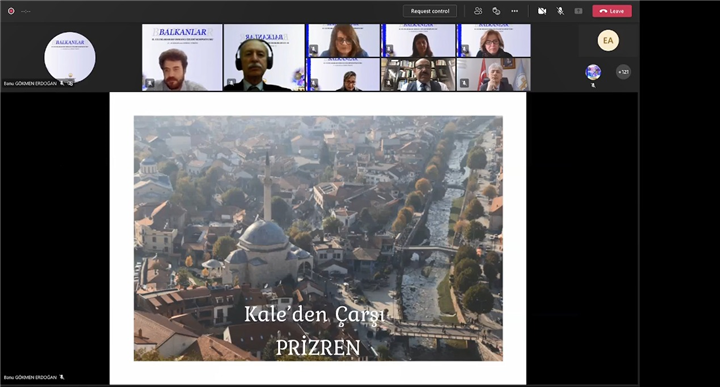
Task: Select the video tile with bookshelf background
Action: pos(417,74)
